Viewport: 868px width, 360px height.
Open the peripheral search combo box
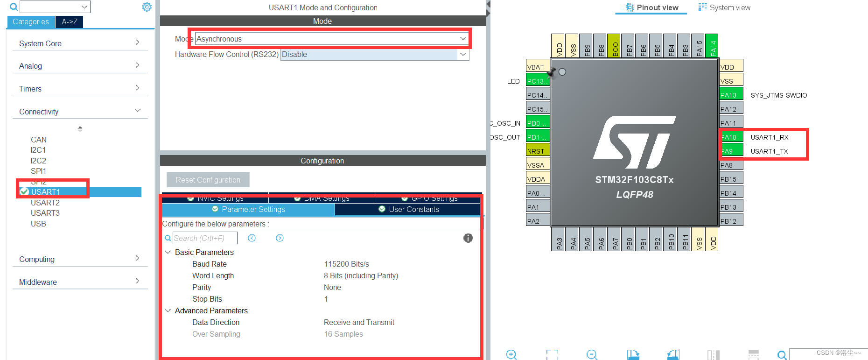pos(55,7)
